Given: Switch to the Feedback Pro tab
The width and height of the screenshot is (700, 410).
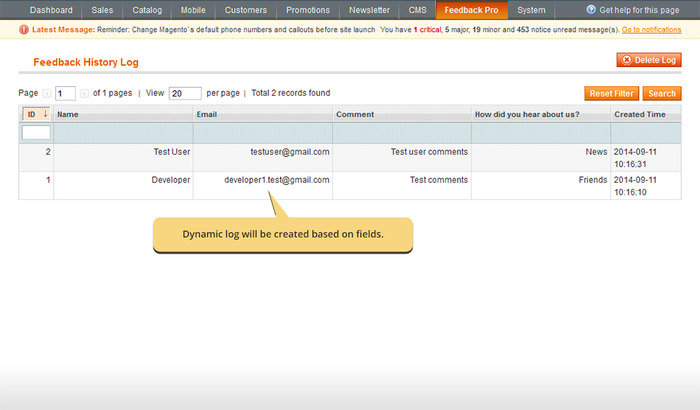Looking at the screenshot, I should [471, 10].
